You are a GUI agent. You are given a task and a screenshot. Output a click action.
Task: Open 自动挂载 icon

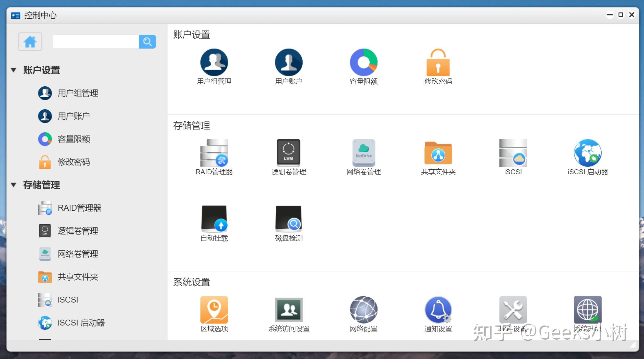[x=214, y=219]
